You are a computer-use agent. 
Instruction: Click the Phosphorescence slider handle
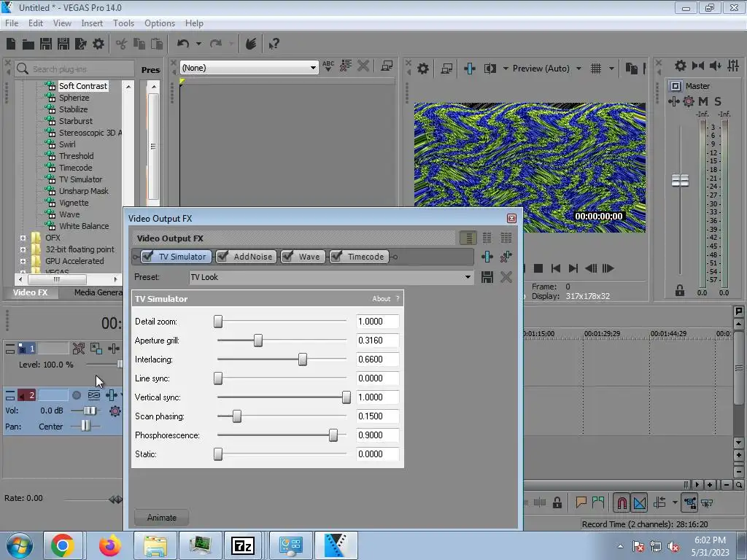click(x=333, y=435)
